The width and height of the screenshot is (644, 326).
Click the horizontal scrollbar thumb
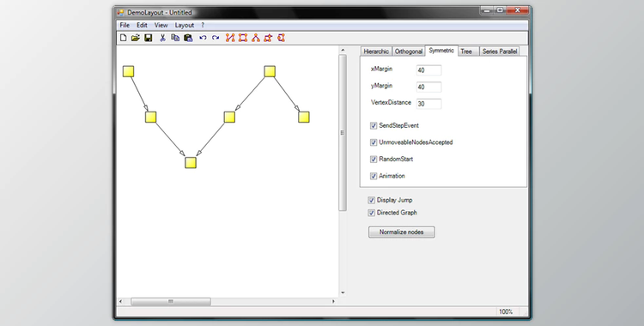171,301
